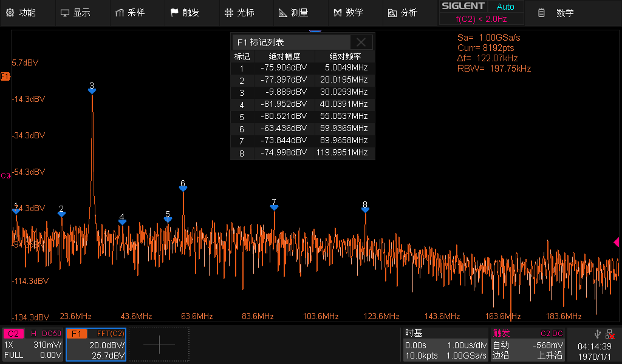Expand the 时基 timebase settings box

(445, 344)
